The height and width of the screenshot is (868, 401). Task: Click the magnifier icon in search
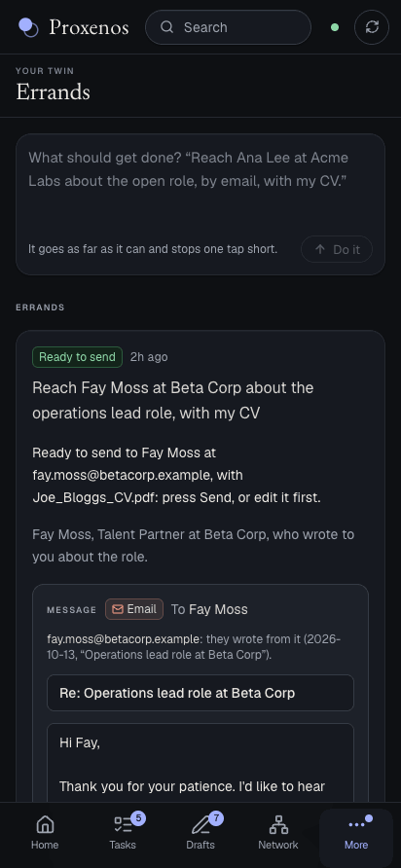166,27
